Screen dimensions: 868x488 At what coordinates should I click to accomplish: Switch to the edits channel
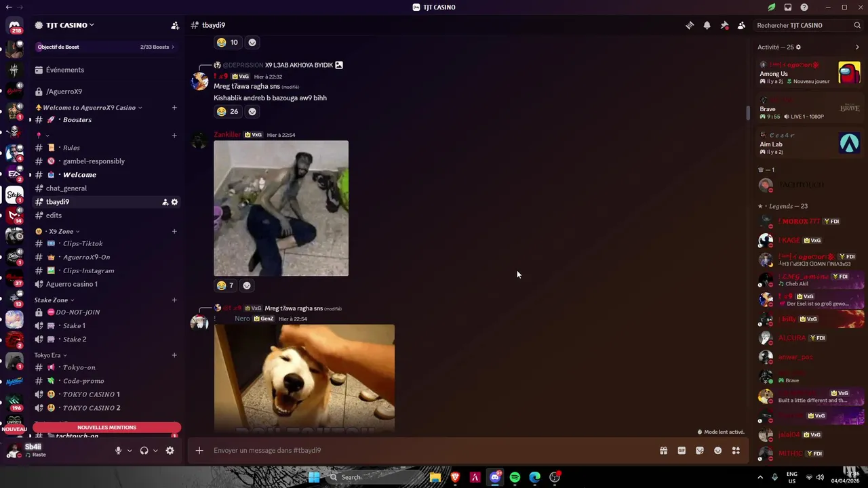pyautogui.click(x=106, y=216)
